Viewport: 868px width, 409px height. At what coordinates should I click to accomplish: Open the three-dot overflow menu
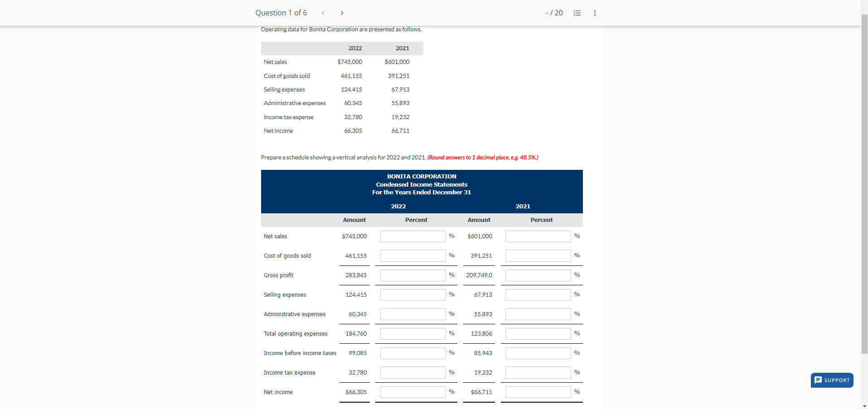595,13
